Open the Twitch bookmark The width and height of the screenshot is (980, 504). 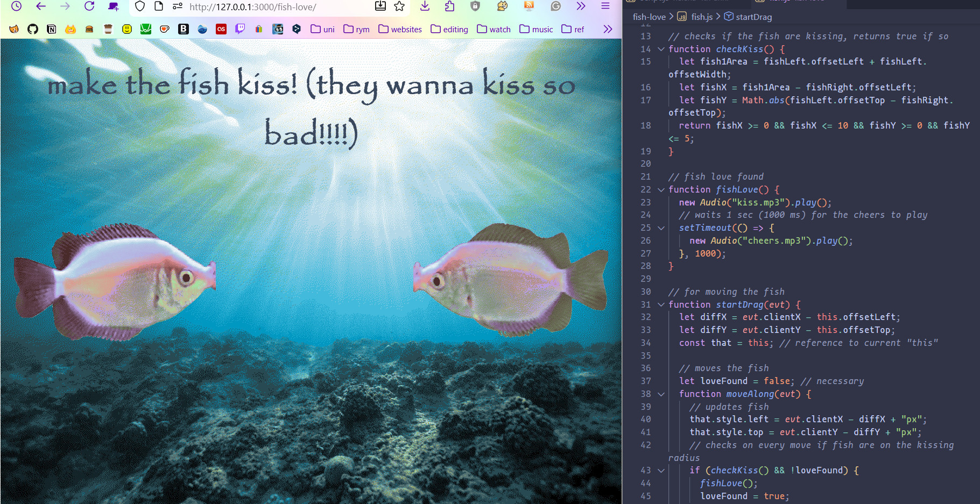(x=241, y=29)
